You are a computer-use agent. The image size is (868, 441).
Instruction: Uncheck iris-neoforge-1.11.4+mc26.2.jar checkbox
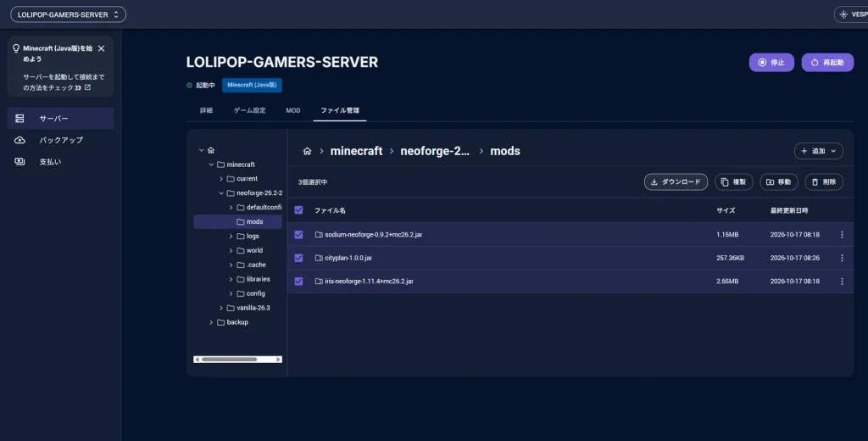pyautogui.click(x=299, y=282)
